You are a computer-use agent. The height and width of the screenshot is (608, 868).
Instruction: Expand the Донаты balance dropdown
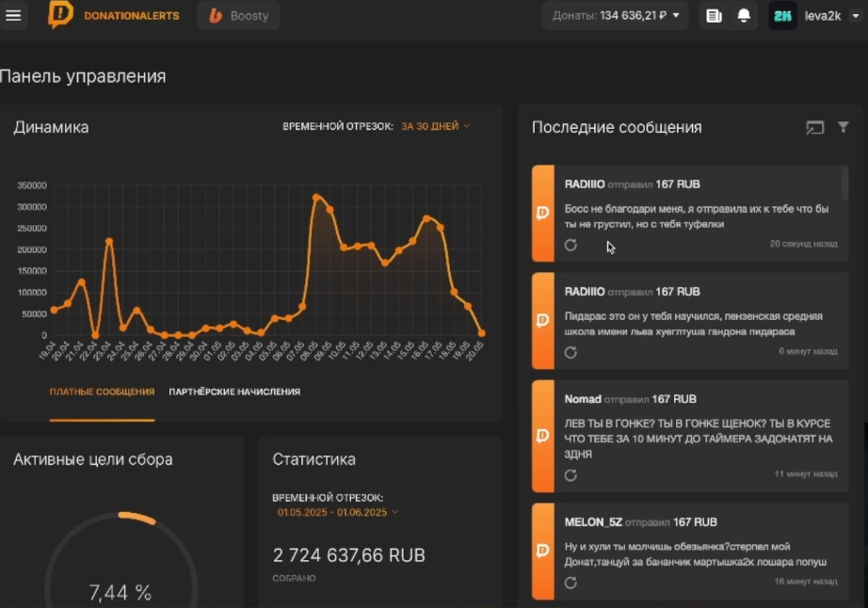(x=615, y=15)
